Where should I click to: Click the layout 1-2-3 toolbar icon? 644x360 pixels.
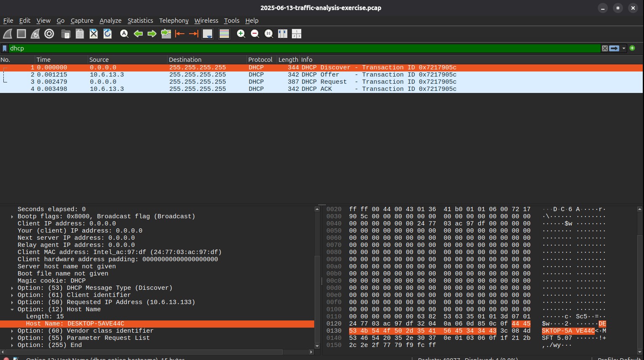pyautogui.click(x=297, y=34)
